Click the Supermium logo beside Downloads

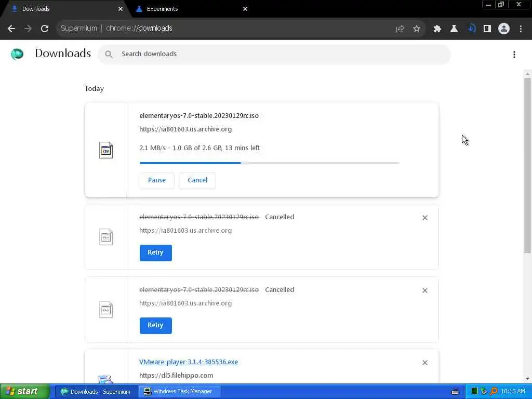tap(17, 54)
